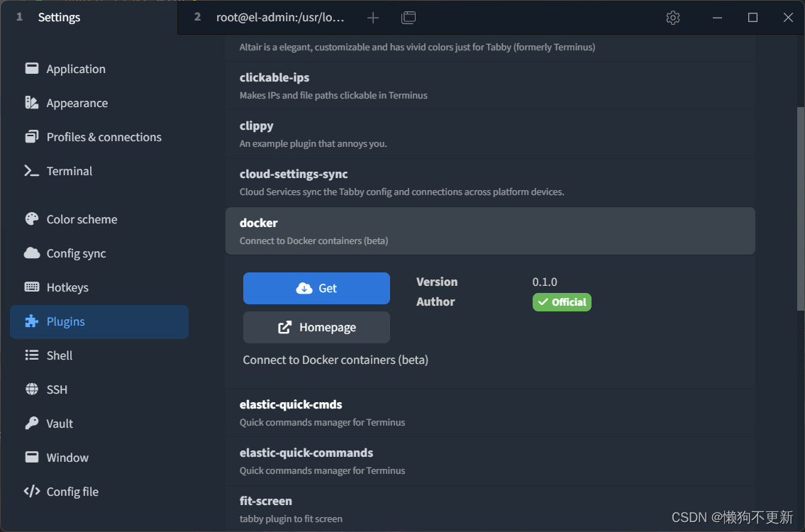Maximize the Tabby window

point(753,18)
